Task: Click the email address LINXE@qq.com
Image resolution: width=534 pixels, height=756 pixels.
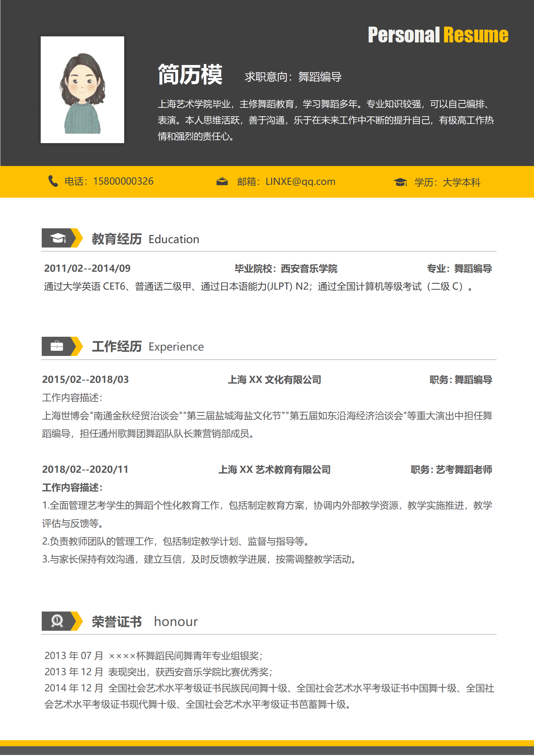Action: click(x=300, y=182)
